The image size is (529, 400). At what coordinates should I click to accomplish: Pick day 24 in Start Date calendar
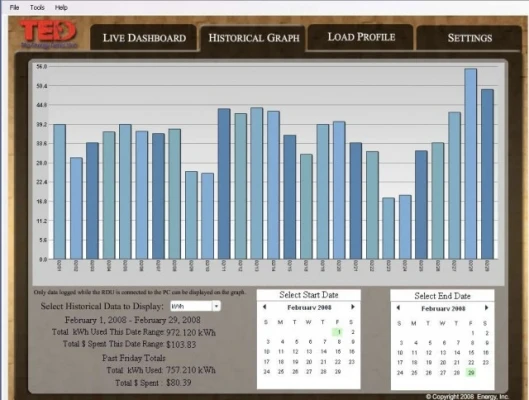pyautogui.click(x=267, y=371)
